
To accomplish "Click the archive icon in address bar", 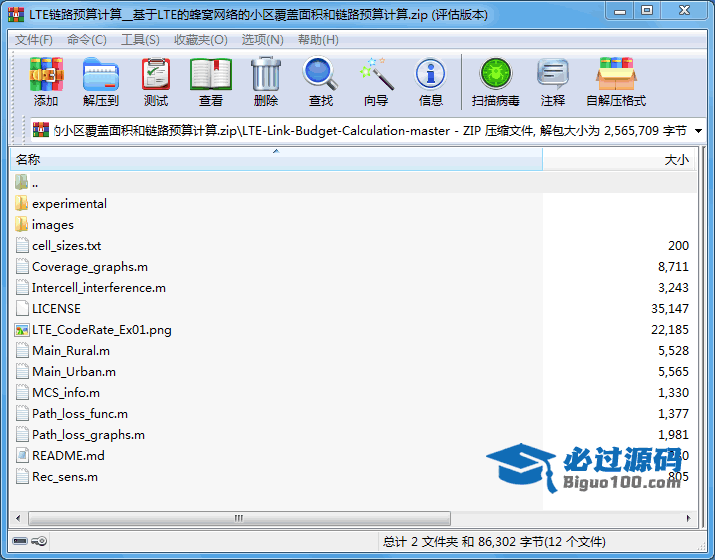I will [x=41, y=131].
